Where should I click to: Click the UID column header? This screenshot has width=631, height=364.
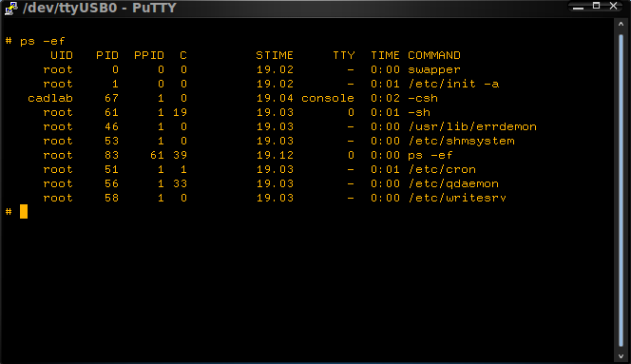point(62,55)
